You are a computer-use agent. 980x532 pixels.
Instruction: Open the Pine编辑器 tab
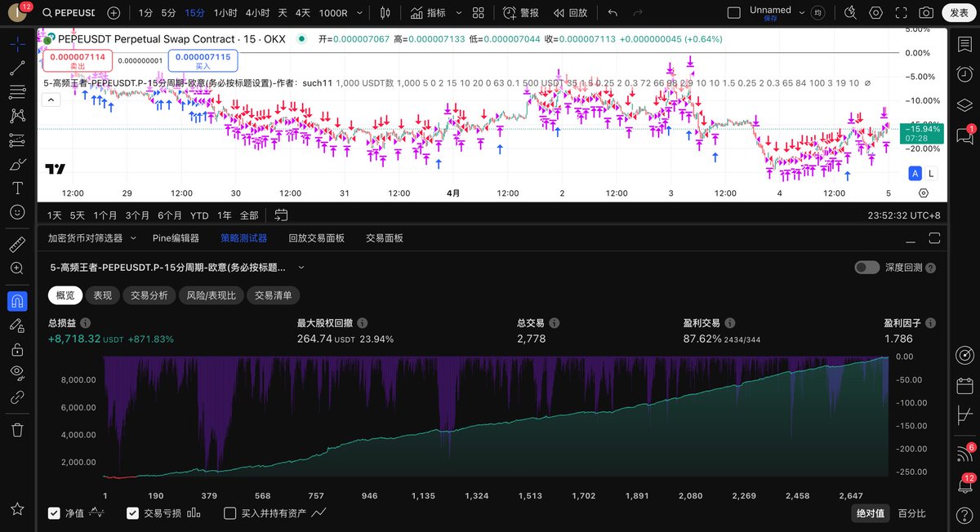pos(176,238)
